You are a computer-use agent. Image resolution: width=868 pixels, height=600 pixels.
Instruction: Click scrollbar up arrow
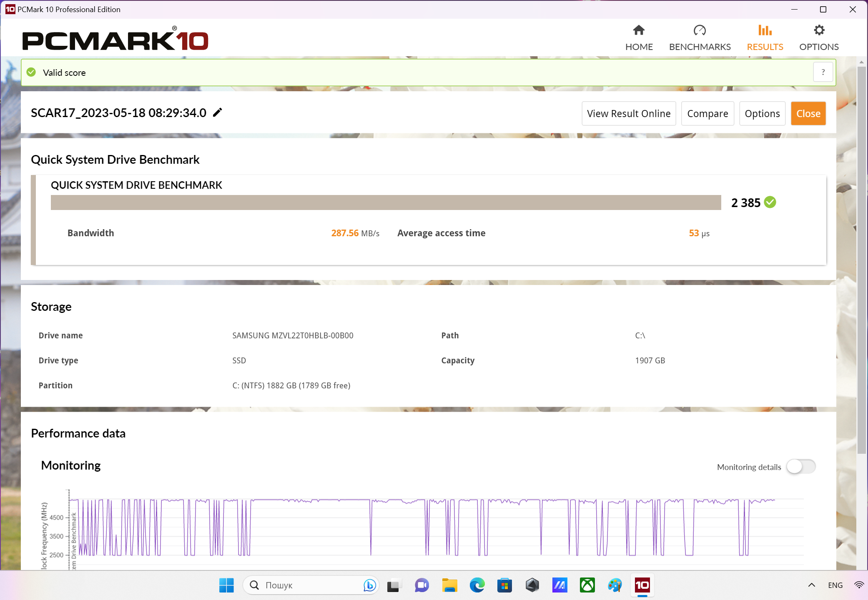(x=861, y=62)
